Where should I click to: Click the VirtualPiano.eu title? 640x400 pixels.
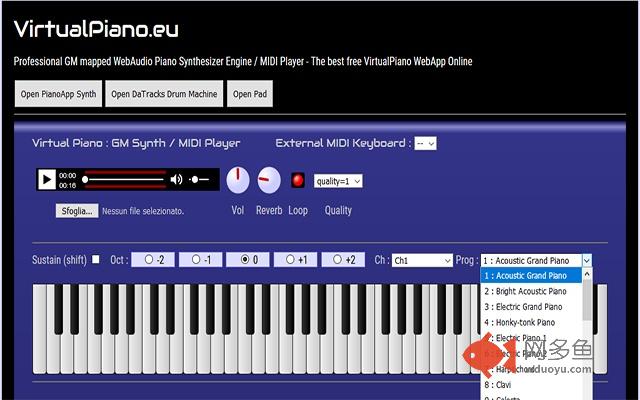[x=96, y=29]
